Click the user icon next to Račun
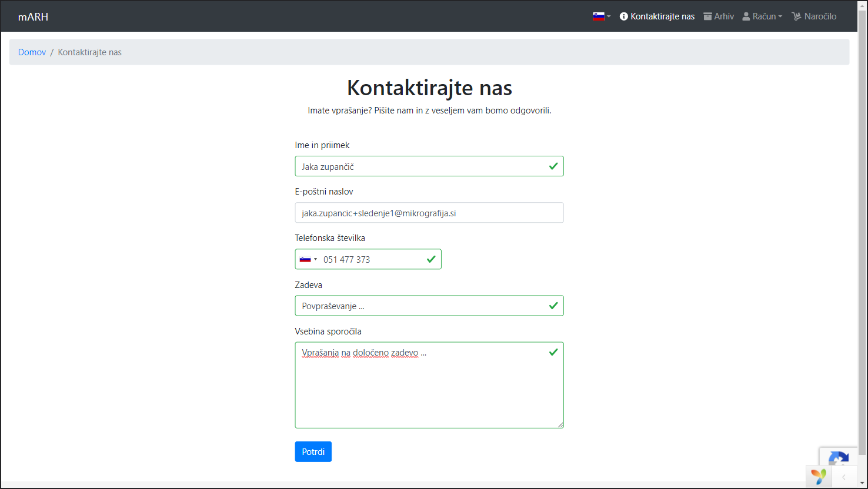Image resolution: width=868 pixels, height=489 pixels. click(x=746, y=16)
